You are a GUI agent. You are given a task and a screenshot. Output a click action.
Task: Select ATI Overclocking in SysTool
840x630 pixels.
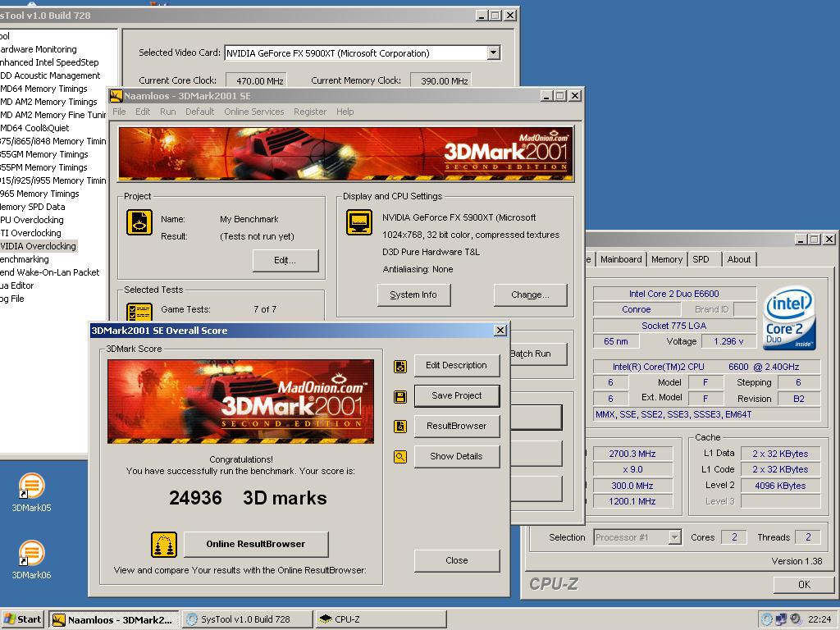[x=30, y=233]
